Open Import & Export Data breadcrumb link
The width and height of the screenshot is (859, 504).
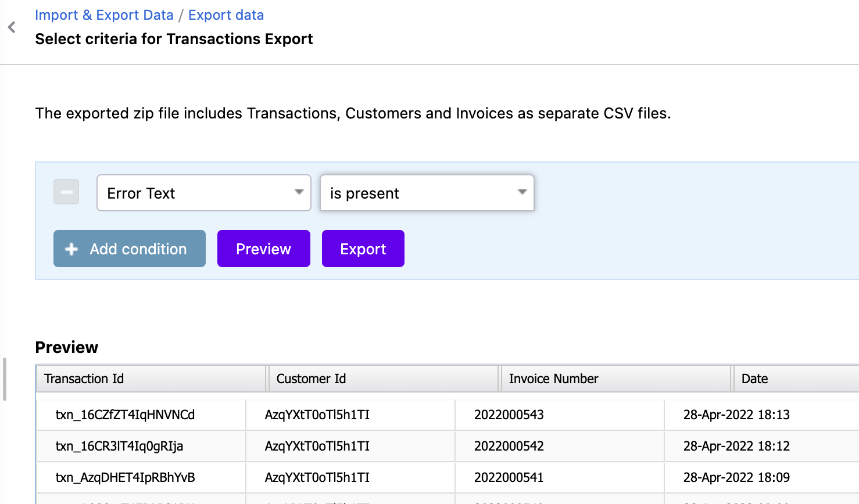[x=104, y=15]
